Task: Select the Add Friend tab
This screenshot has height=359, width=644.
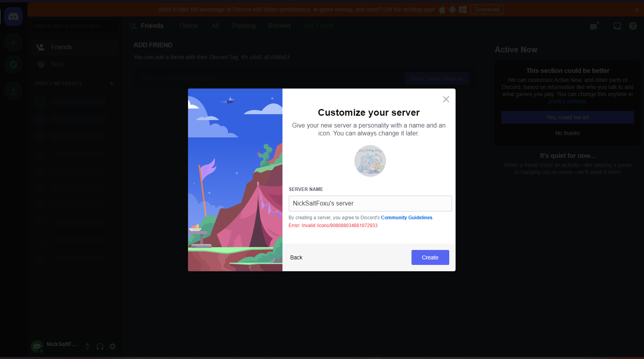Action: click(x=318, y=26)
